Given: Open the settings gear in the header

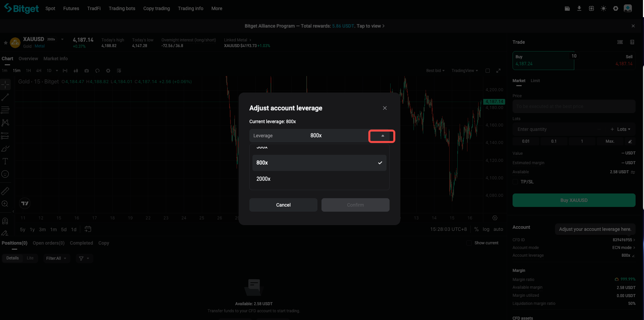Looking at the screenshot, I should click(615, 8).
